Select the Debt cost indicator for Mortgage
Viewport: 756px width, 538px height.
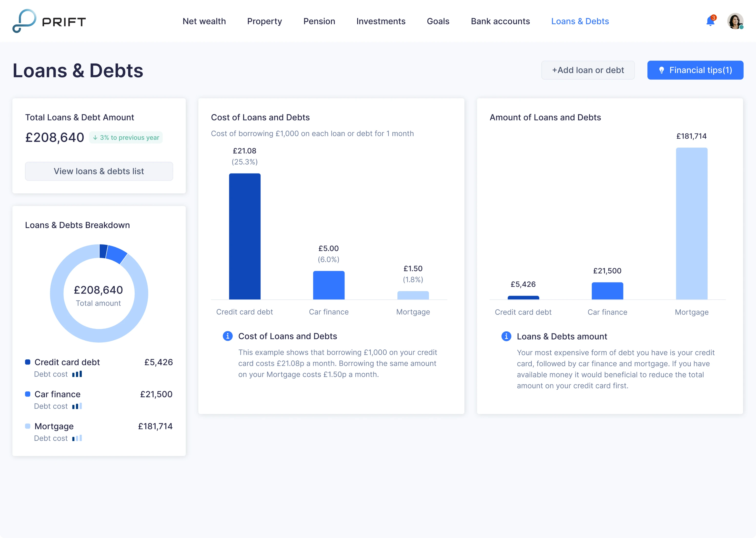tap(77, 438)
